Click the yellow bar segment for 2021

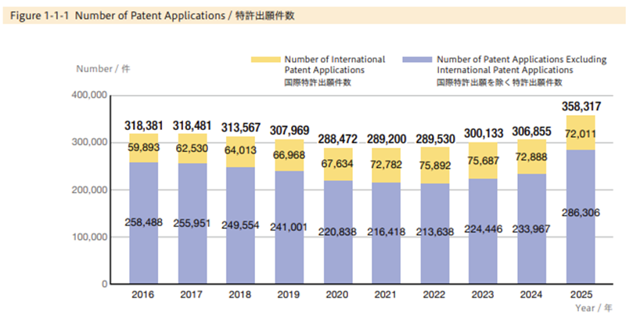pos(387,166)
